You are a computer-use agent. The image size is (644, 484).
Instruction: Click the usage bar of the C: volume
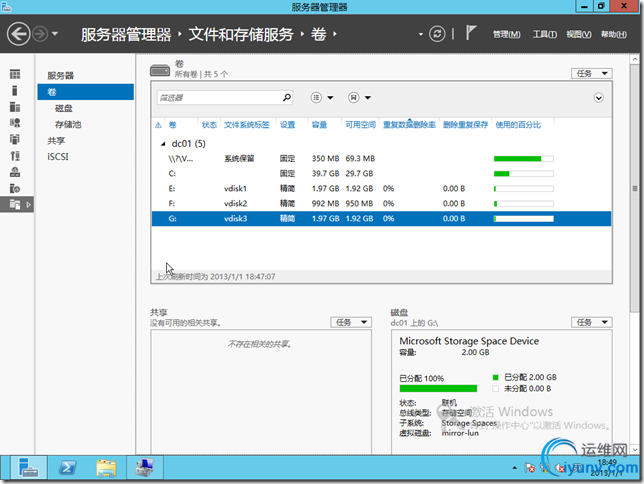pyautogui.click(x=524, y=174)
